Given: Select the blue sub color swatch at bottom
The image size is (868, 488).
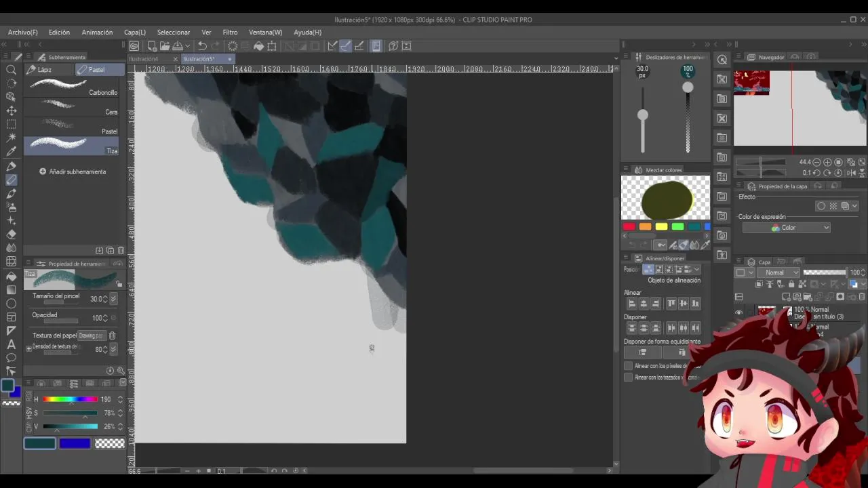Looking at the screenshot, I should tap(75, 443).
